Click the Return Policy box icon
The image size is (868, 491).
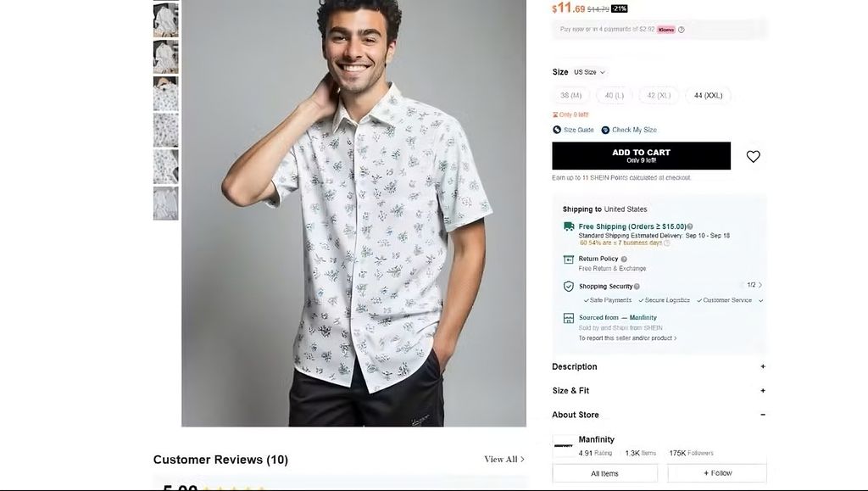pyautogui.click(x=569, y=259)
